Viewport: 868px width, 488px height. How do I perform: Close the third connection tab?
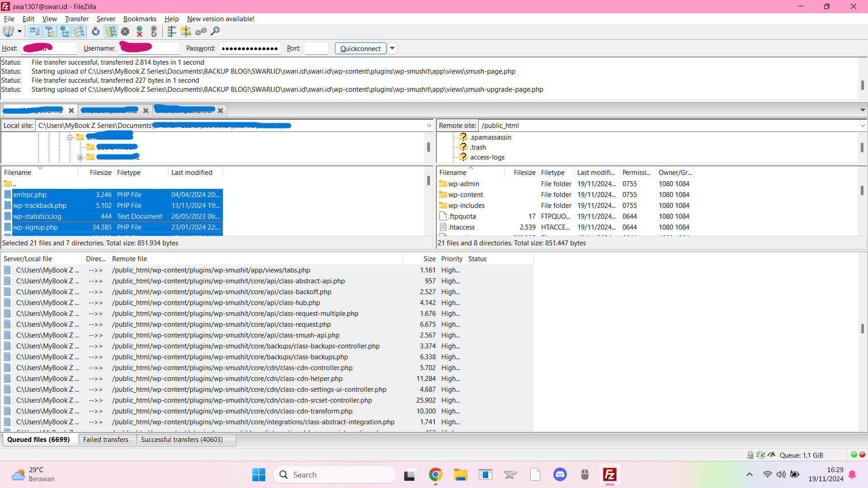(220, 111)
